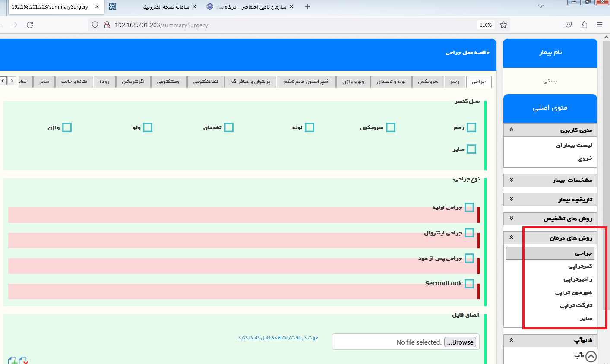Open the لوله و تخمدان tab
This screenshot has width=610, height=364.
[x=391, y=82]
